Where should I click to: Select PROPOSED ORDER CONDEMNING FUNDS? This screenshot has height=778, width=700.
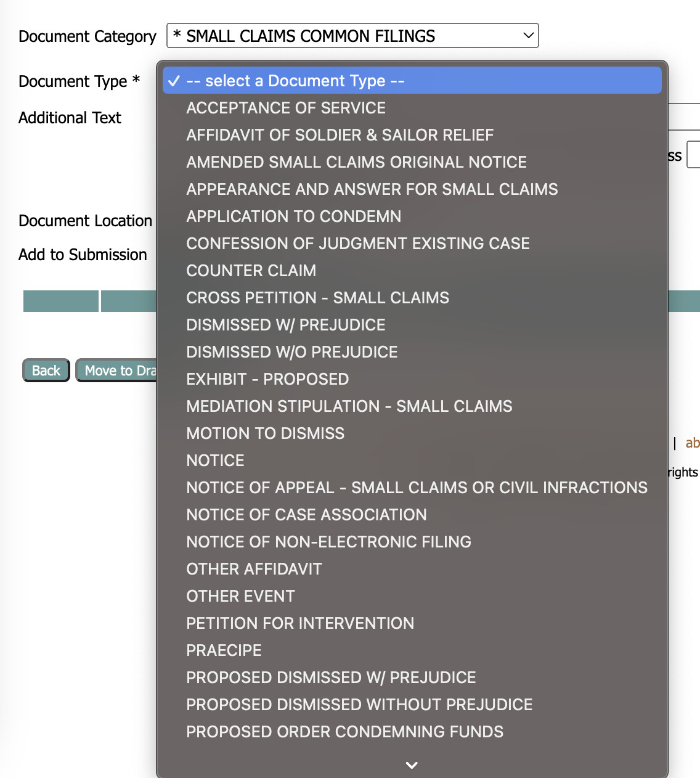pyautogui.click(x=345, y=732)
